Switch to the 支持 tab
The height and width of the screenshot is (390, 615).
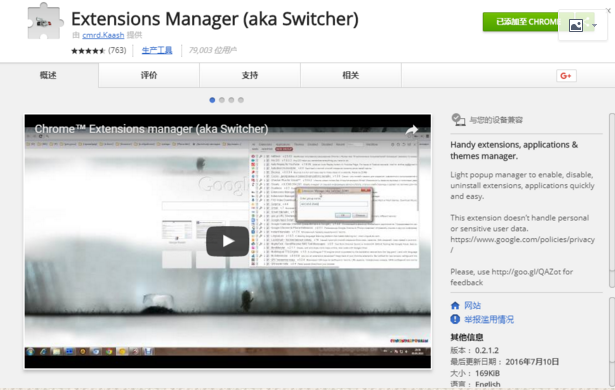coord(250,75)
